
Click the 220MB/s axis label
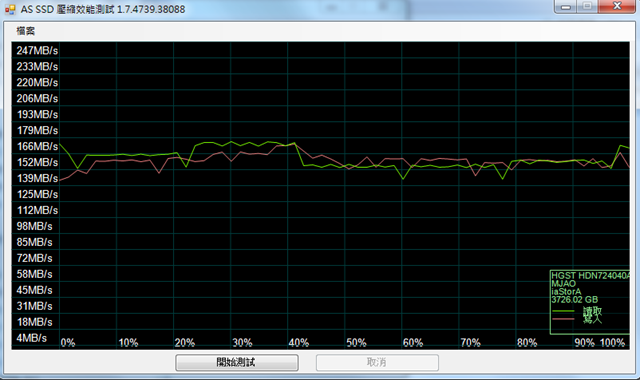[x=37, y=82]
